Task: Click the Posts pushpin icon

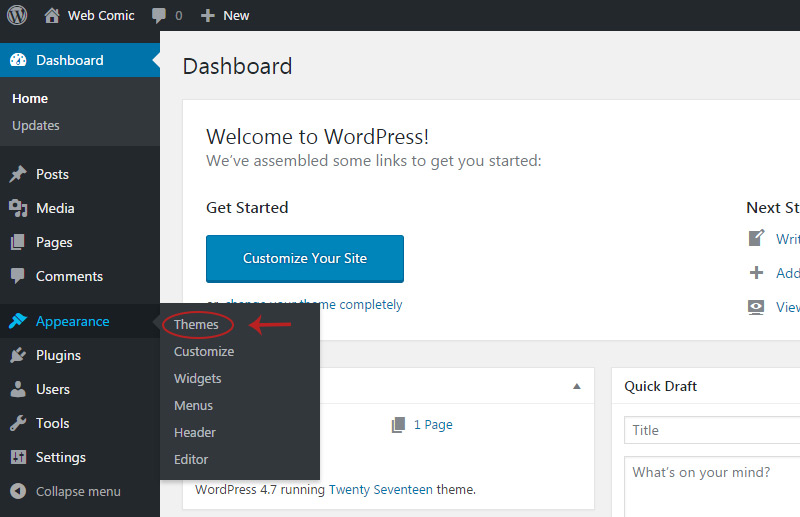Action: [18, 174]
